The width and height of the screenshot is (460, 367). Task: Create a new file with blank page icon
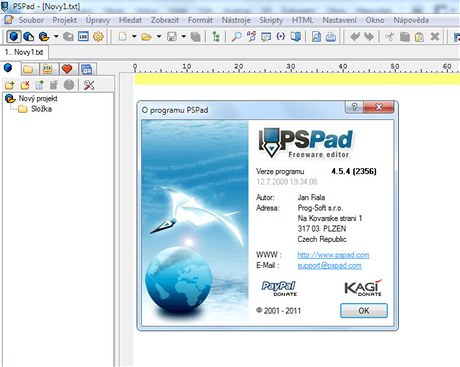(122, 36)
